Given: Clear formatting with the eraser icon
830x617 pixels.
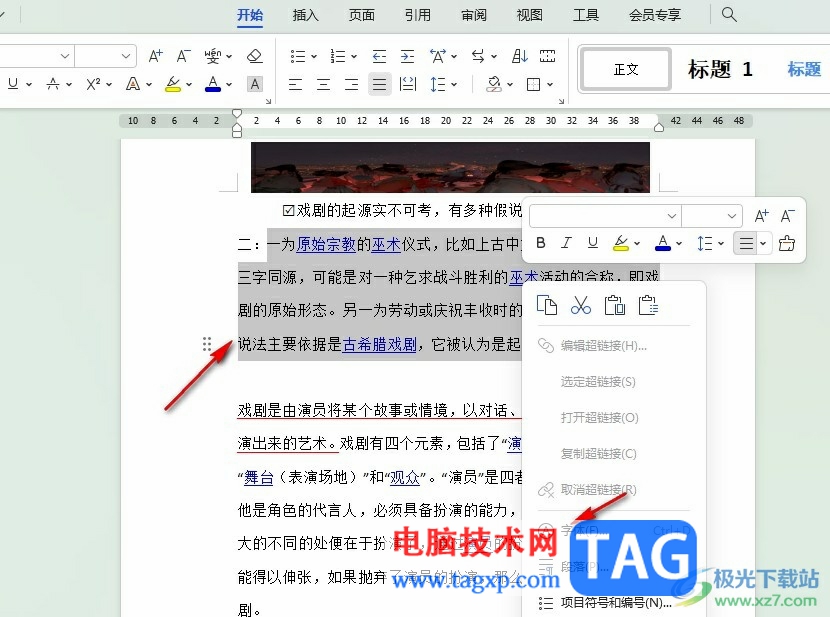Looking at the screenshot, I should [x=255, y=56].
